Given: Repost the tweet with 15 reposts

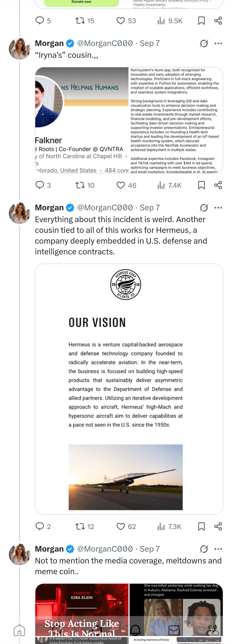Looking at the screenshot, I should (x=85, y=20).
